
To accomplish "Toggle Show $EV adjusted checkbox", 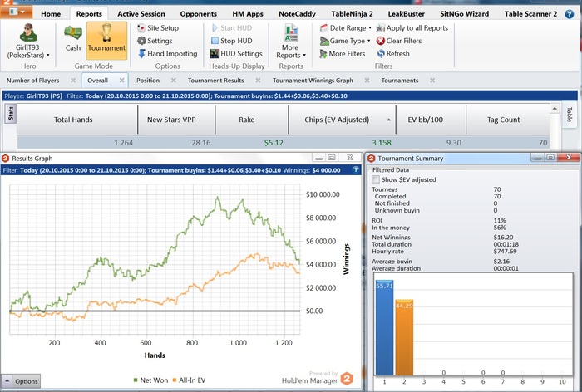I will point(376,179).
